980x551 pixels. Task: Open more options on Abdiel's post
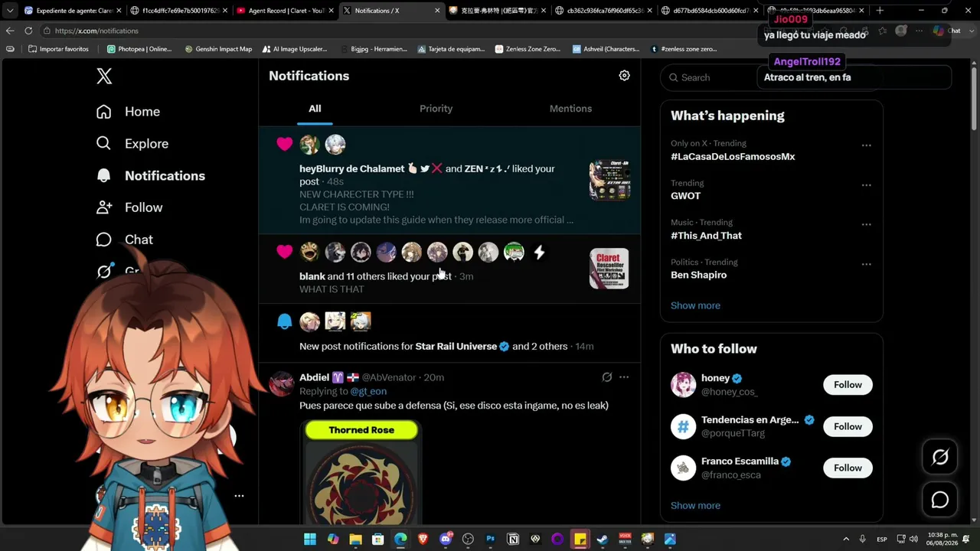coord(624,377)
